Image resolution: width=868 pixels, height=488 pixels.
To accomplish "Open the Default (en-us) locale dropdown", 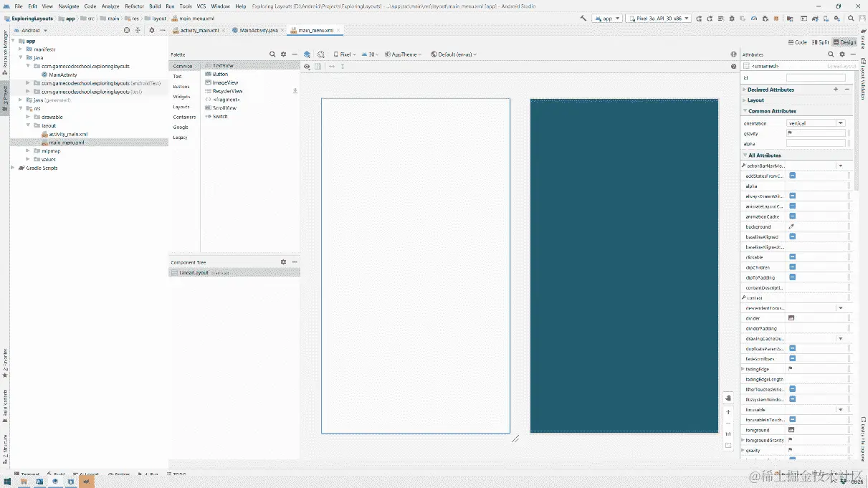I will point(454,54).
